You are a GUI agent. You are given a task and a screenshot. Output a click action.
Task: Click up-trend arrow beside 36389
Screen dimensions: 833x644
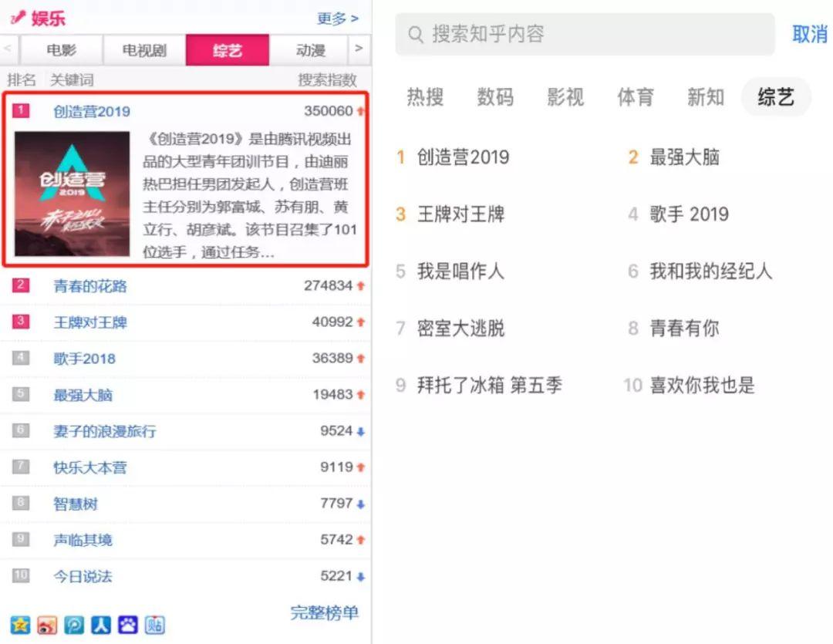[361, 359]
